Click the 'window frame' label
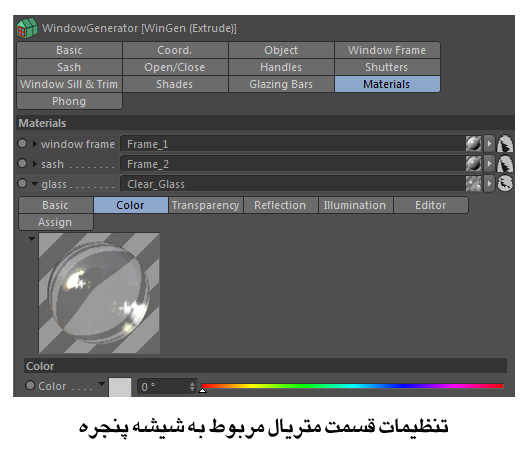This screenshot has height=452, width=530. point(78,144)
